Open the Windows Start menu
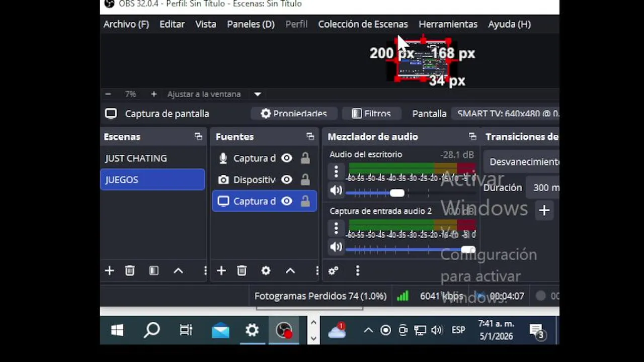 pos(117,330)
